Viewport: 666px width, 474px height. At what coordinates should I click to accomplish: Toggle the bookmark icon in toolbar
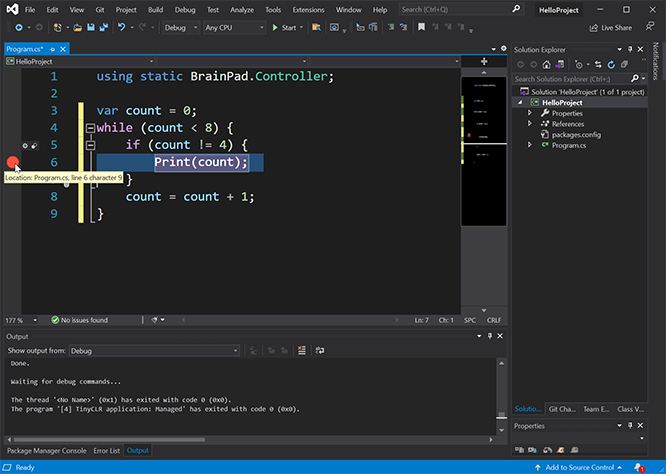click(421, 28)
